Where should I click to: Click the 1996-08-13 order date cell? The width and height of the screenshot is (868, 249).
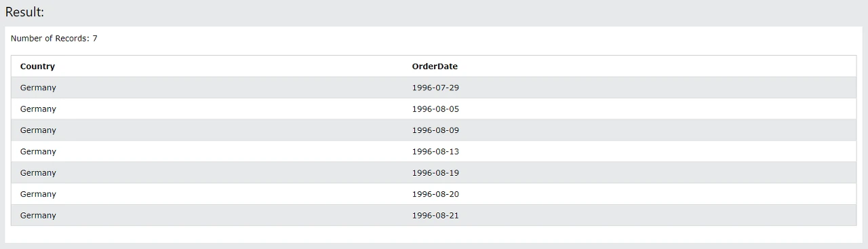click(x=435, y=151)
